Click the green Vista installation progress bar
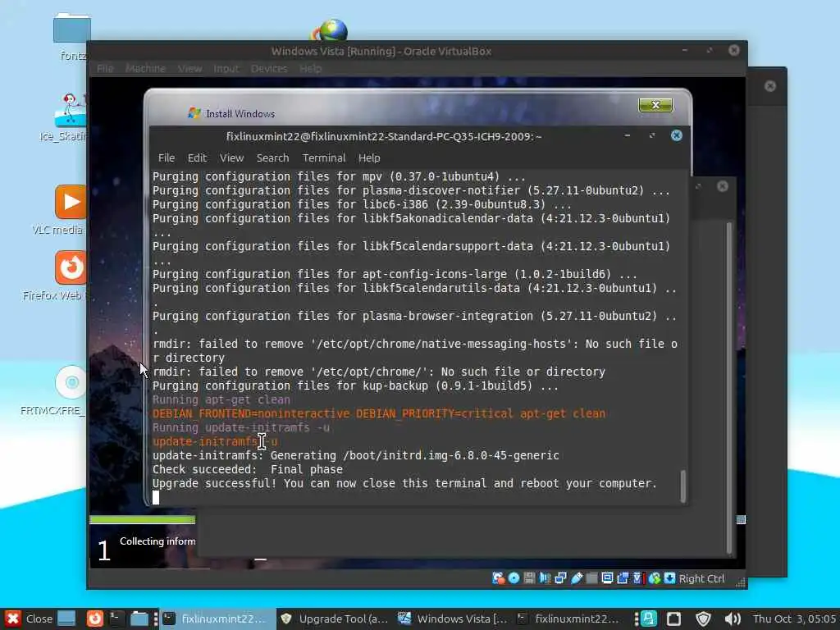 tap(143, 519)
